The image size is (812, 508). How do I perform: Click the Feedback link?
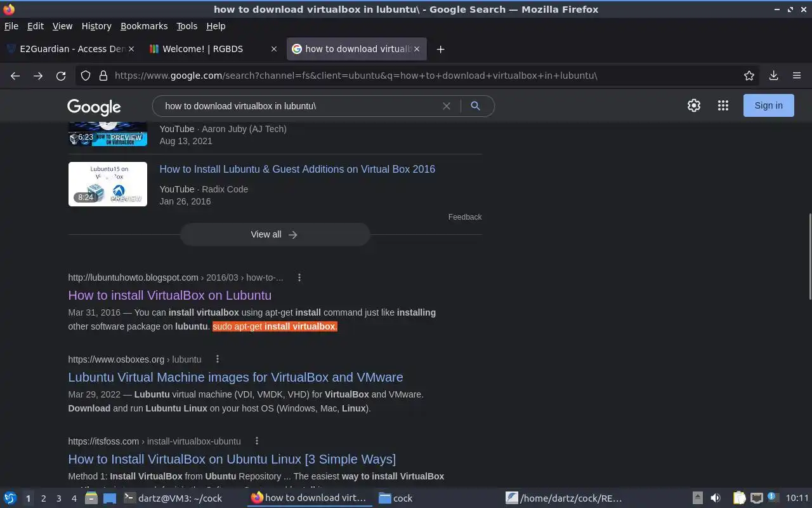coord(465,217)
